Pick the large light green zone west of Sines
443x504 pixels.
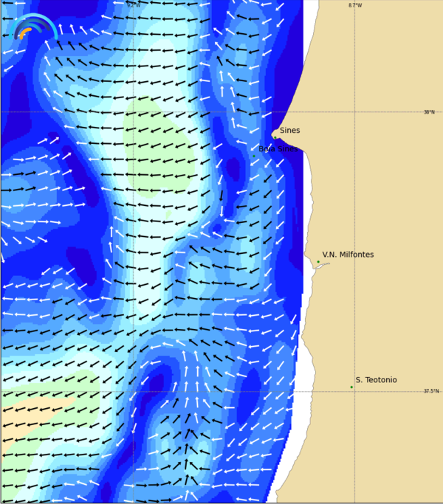157,148
